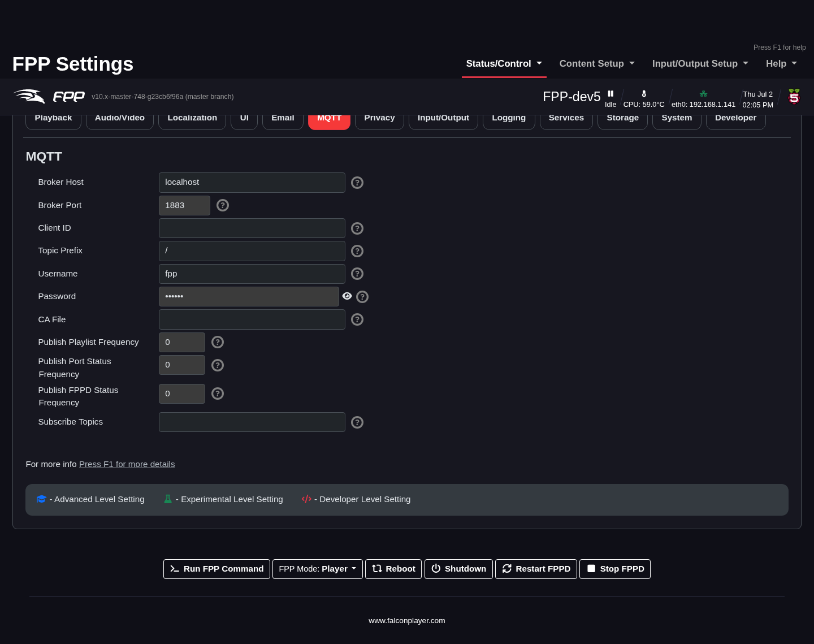Click the CPU temperature thermometer icon
The image size is (814, 644).
tap(644, 94)
